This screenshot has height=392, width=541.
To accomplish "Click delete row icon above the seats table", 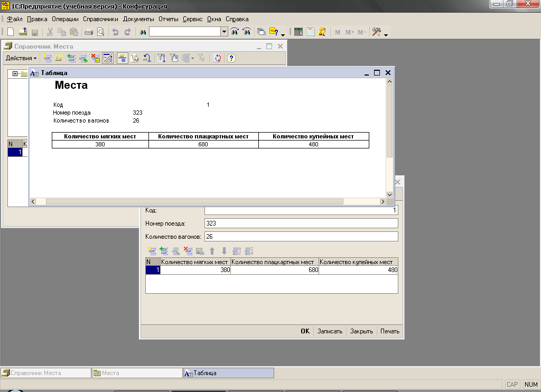I will coord(188,251).
